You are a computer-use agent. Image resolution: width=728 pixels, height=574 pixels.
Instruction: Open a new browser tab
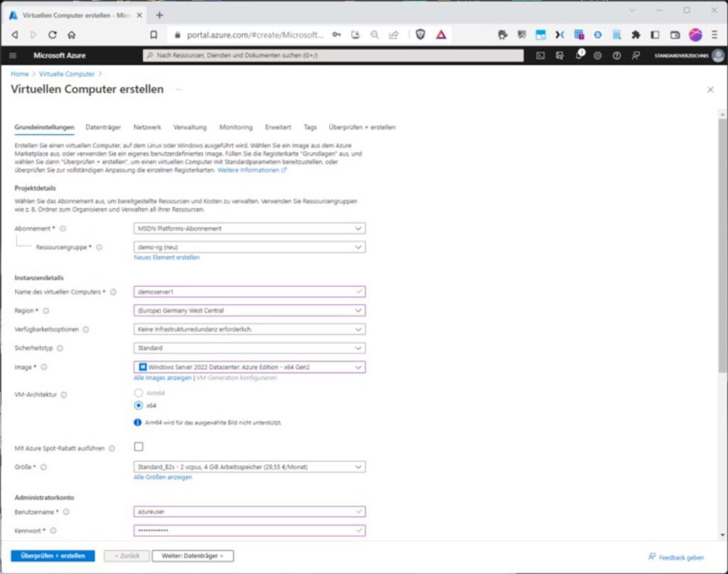pos(159,16)
